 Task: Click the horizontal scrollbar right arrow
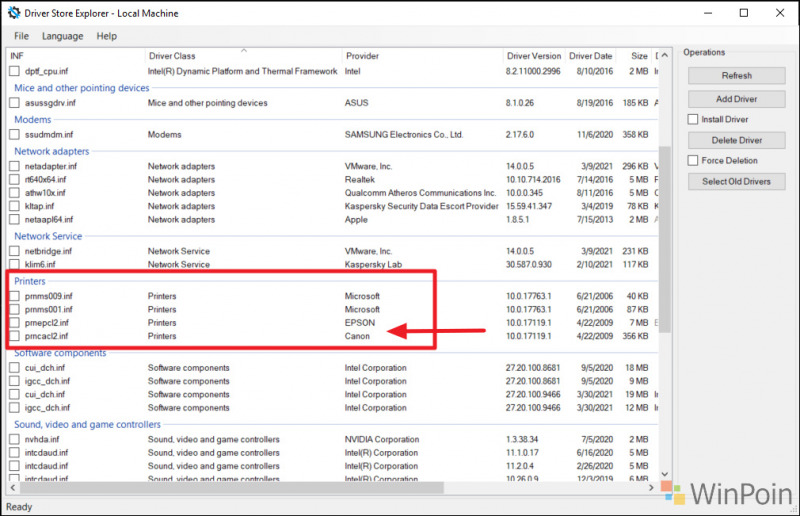click(x=651, y=487)
